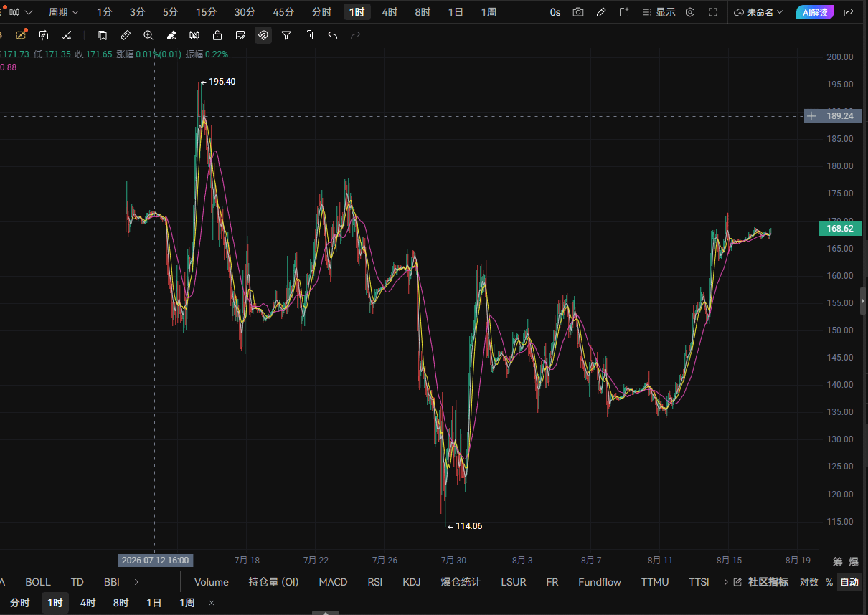Toggle the 持仓量 (OI) indicator
The height and width of the screenshot is (615, 868).
coord(273,582)
